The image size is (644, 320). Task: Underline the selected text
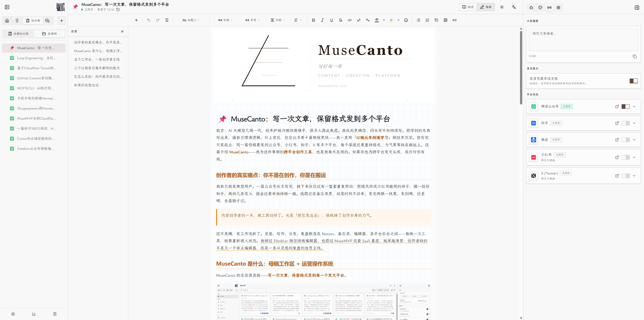332,20
